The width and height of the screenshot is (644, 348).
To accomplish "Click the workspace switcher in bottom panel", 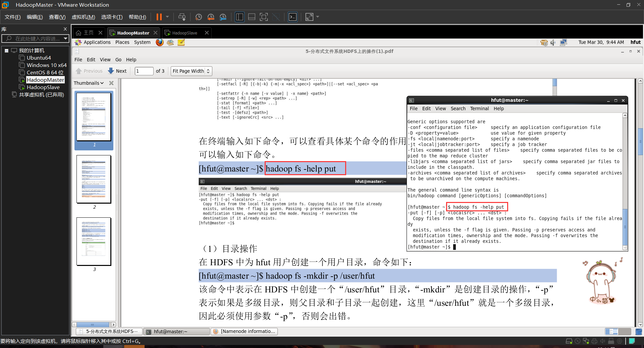I will point(618,332).
